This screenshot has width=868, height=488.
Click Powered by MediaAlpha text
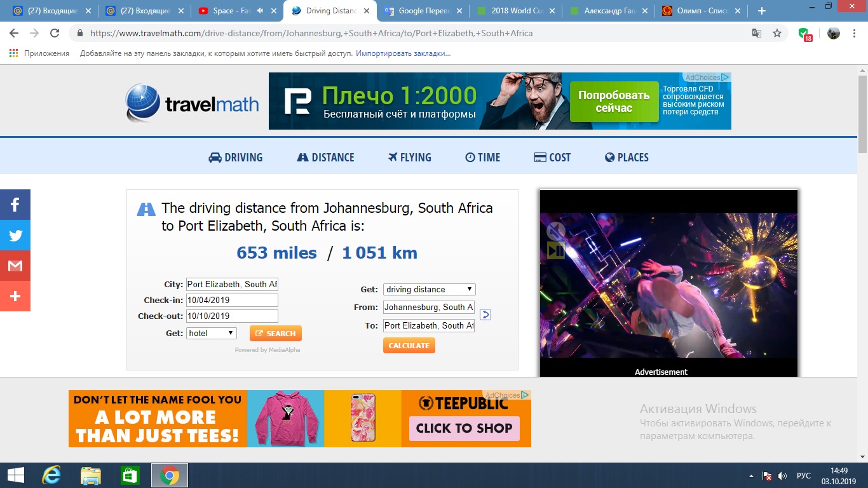tap(268, 350)
